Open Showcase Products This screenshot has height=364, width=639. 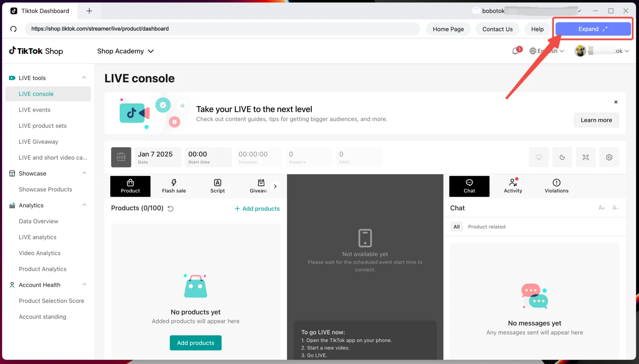[x=46, y=189]
